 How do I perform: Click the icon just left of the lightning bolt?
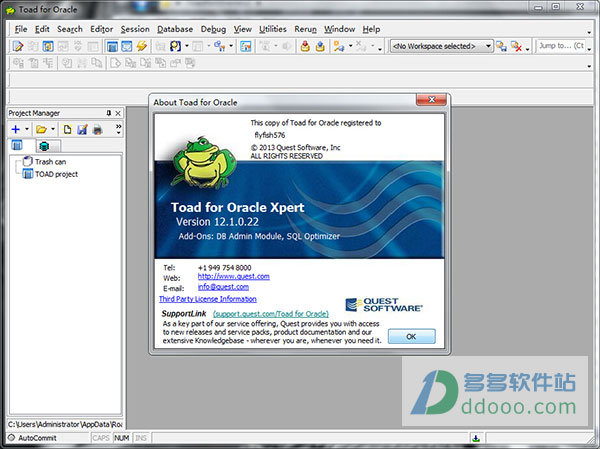(127, 46)
